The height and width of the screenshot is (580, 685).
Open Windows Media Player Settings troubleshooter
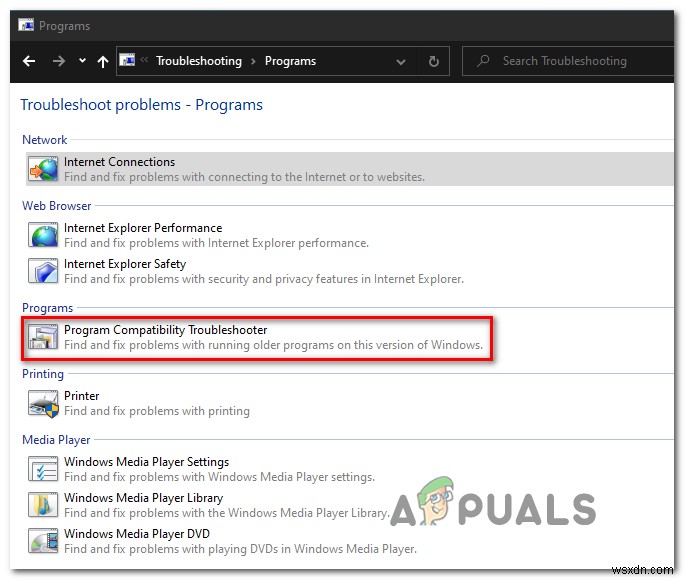[146, 462]
